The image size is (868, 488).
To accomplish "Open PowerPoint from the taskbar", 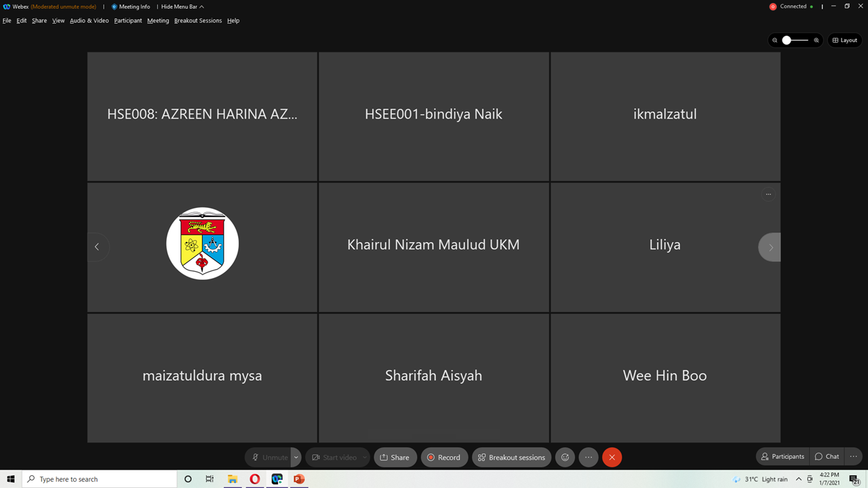I will click(x=299, y=479).
